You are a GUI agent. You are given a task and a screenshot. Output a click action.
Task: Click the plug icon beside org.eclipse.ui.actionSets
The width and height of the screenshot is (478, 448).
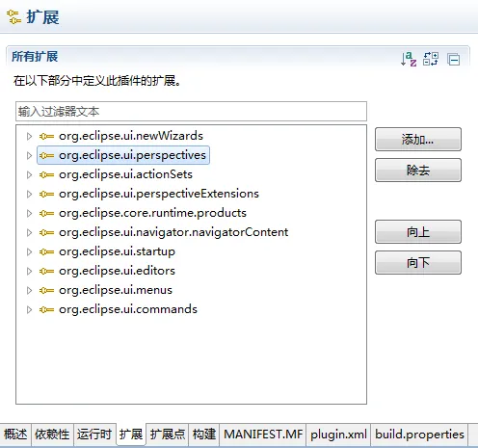(x=46, y=175)
